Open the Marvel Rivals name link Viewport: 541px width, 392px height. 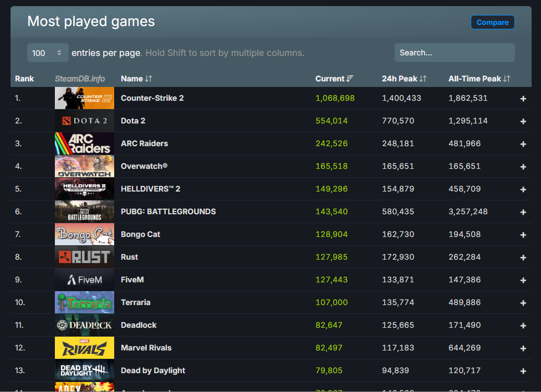(x=146, y=348)
